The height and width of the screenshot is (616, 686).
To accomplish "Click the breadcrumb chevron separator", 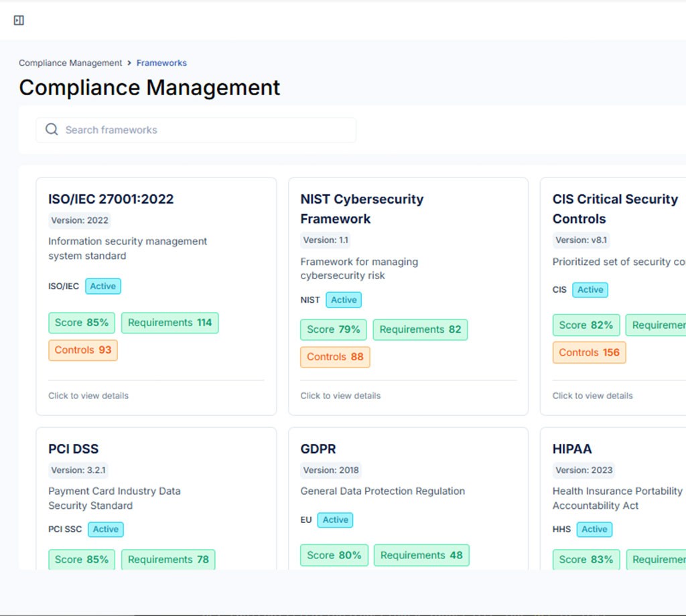I will click(x=129, y=63).
